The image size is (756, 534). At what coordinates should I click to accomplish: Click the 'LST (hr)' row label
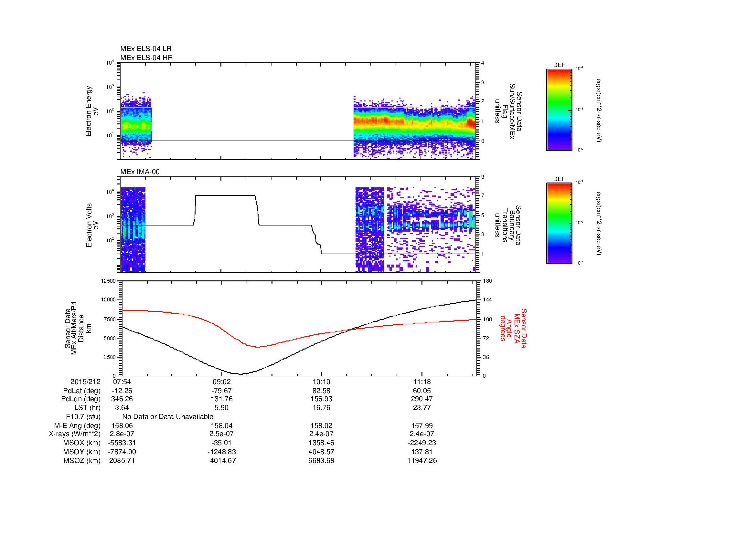point(87,408)
